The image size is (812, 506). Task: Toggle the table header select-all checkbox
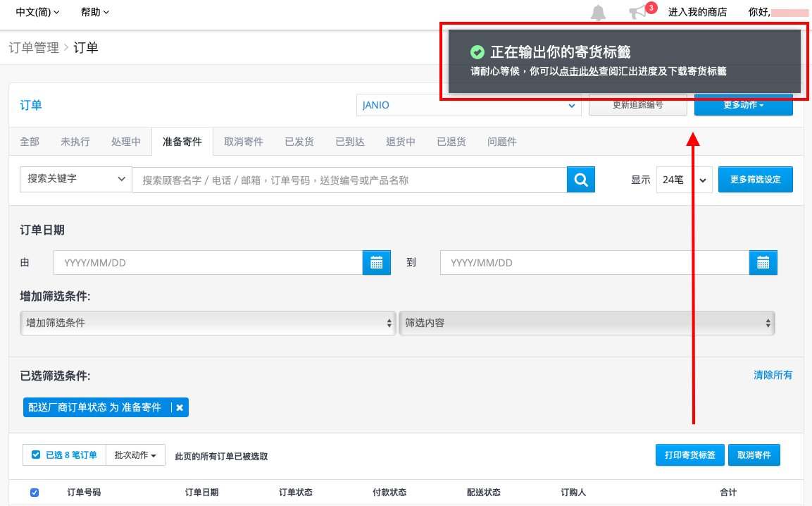tap(35, 493)
